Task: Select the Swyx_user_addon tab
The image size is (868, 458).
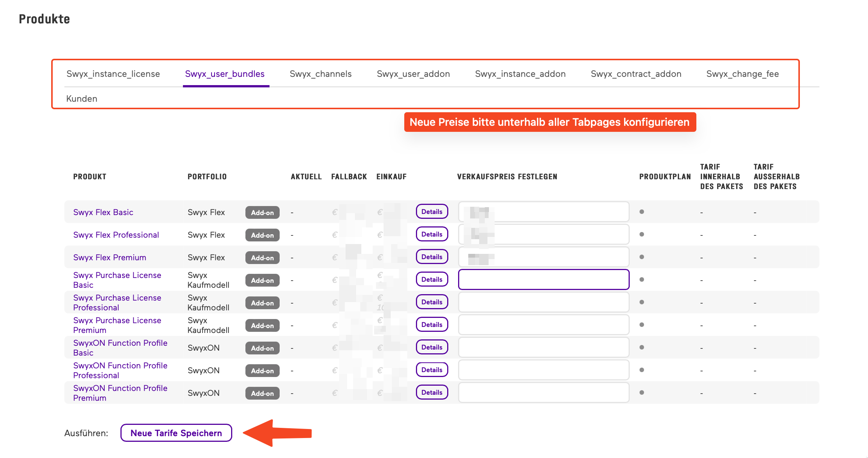Action: [413, 74]
